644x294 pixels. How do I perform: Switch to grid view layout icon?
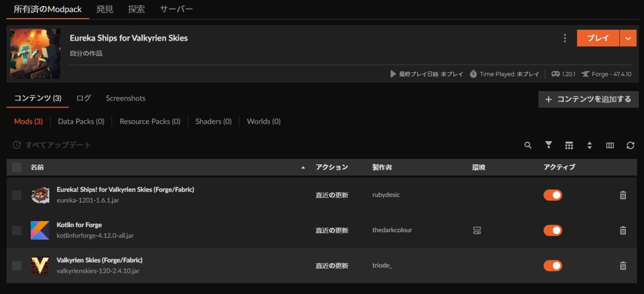point(569,145)
